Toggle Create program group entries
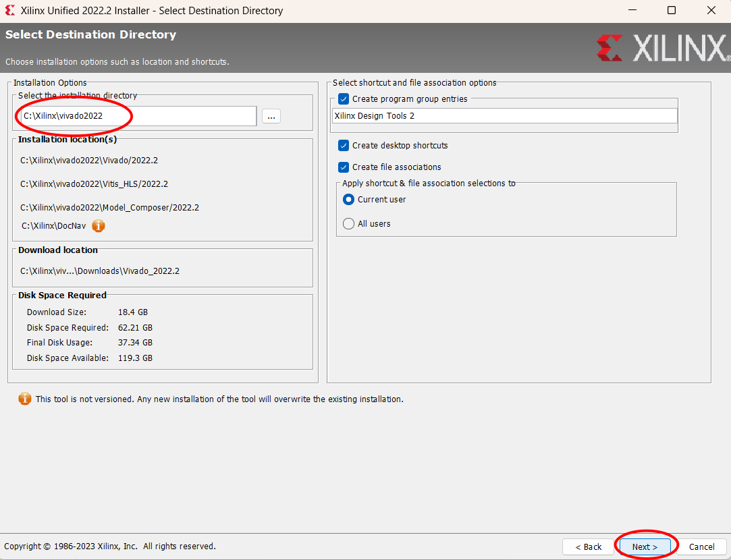 (x=343, y=99)
